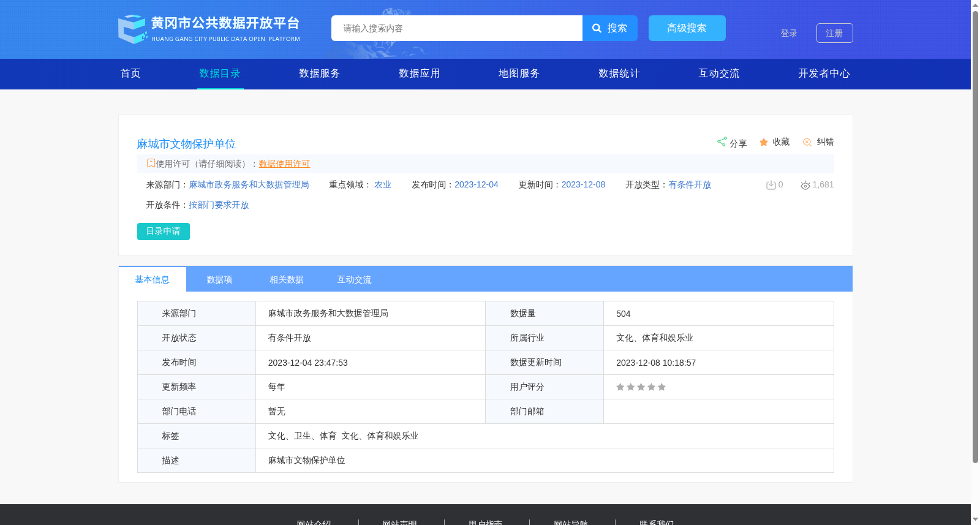
Task: Open 高级搜索 advanced search
Action: pos(687,28)
